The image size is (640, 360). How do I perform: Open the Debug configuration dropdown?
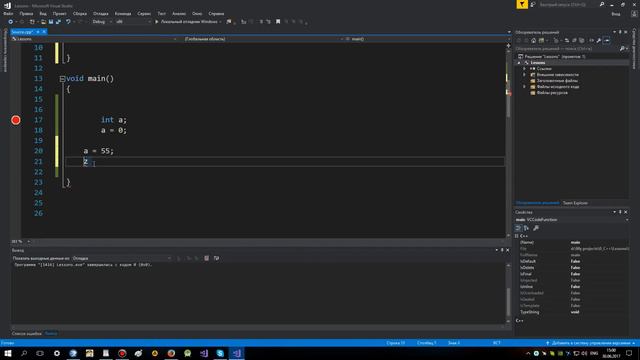coord(102,22)
